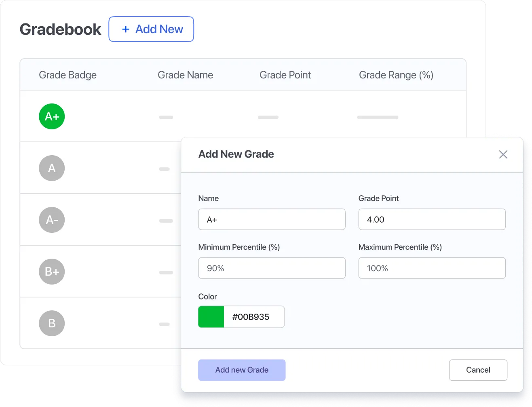Click the green color swatch
The height and width of the screenshot is (407, 532).
211,317
